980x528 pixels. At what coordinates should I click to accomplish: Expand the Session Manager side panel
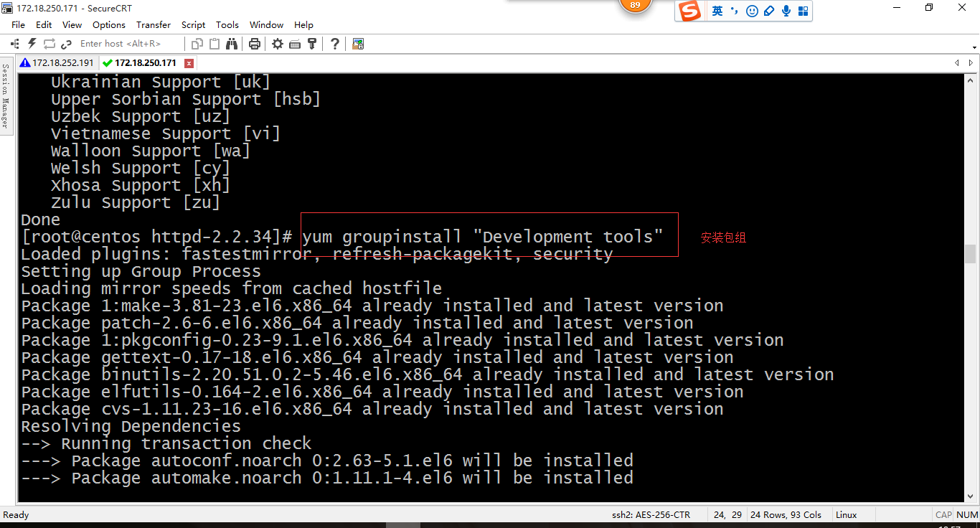[6, 95]
